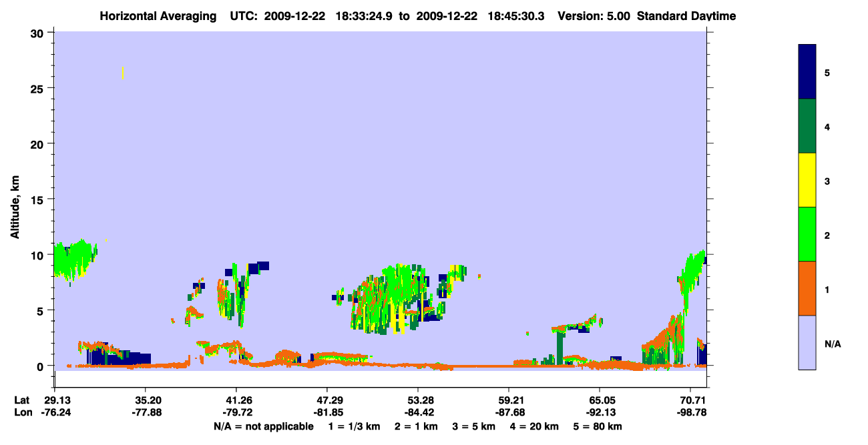Click the tall dark green column near latitude 62

(x=560, y=347)
